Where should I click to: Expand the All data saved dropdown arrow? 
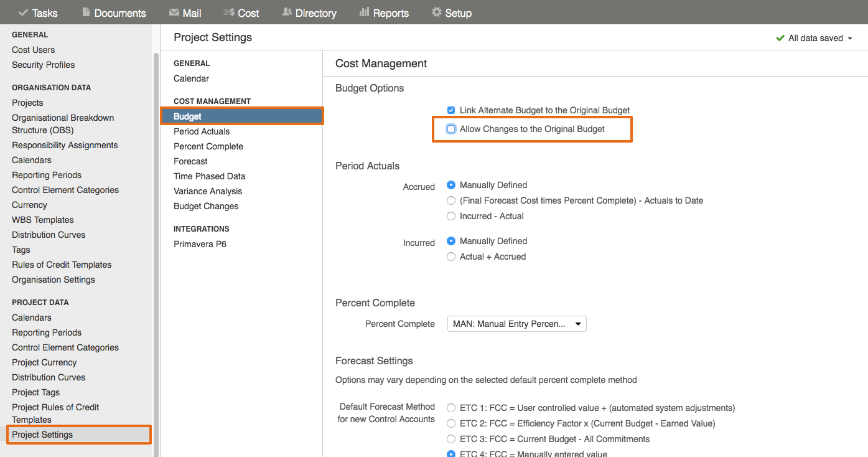[849, 39]
